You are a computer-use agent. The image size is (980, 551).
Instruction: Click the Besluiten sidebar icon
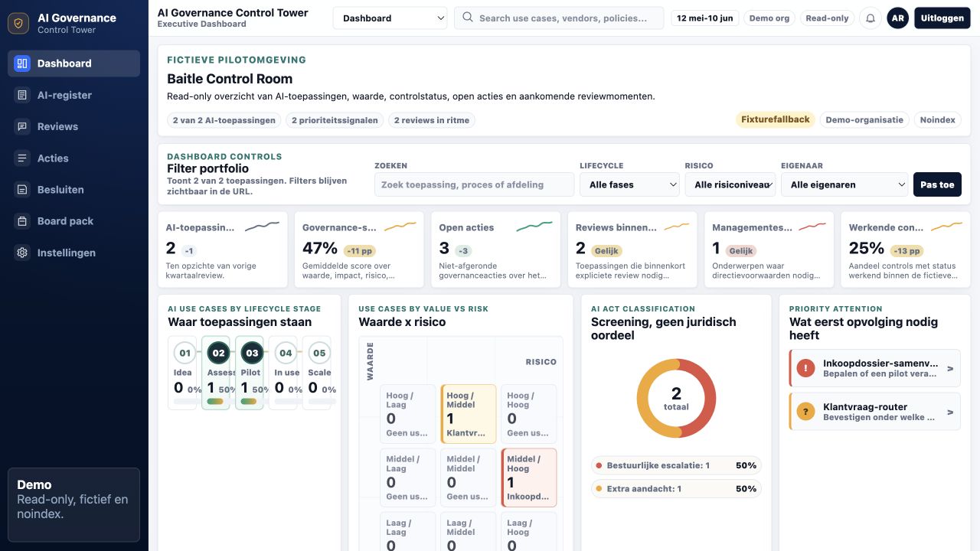click(22, 189)
